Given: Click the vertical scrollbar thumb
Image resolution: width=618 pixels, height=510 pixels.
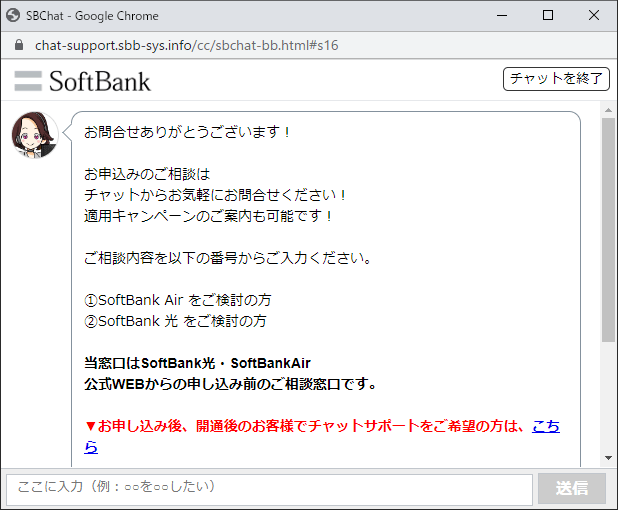Looking at the screenshot, I should (608, 229).
